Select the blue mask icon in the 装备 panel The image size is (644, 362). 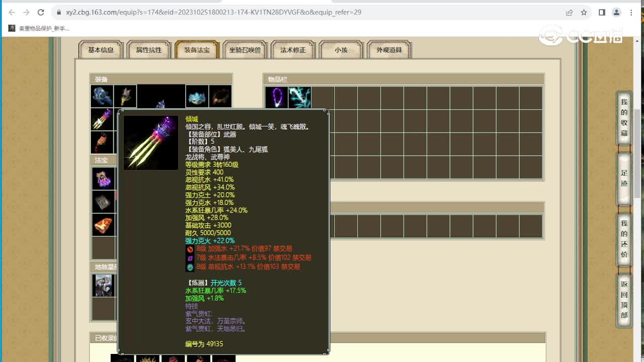point(197,96)
